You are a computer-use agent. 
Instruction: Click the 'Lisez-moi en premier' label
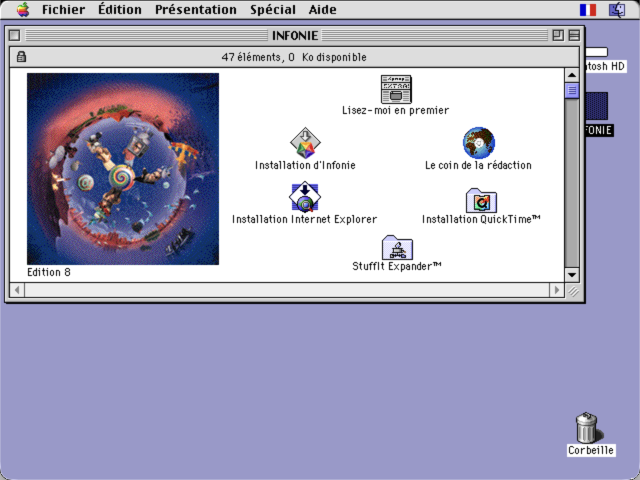tap(396, 110)
